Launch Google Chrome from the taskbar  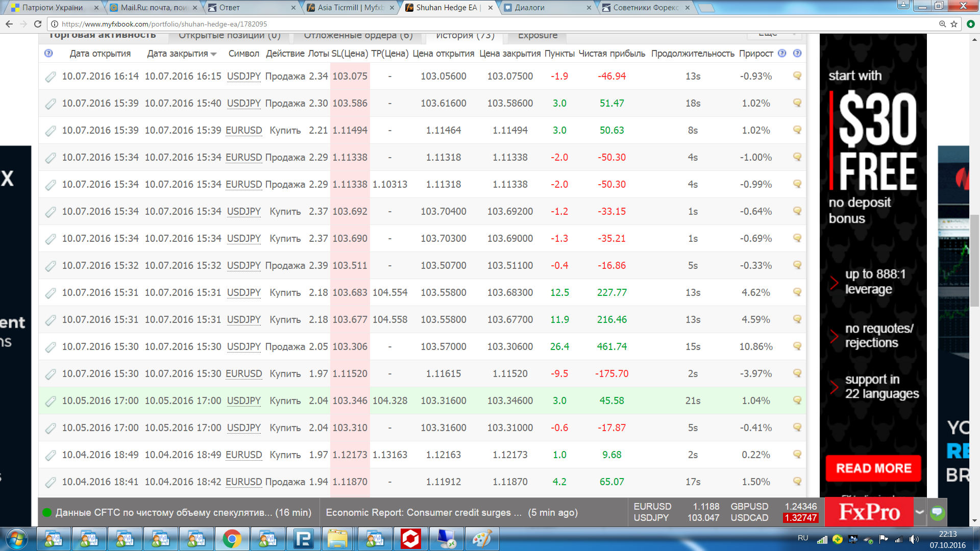click(x=232, y=539)
